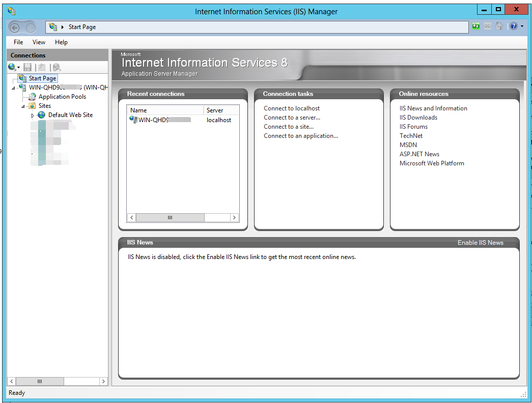532x403 pixels.
Task: Click the blue question mark Help icon
Action: pos(513,26)
